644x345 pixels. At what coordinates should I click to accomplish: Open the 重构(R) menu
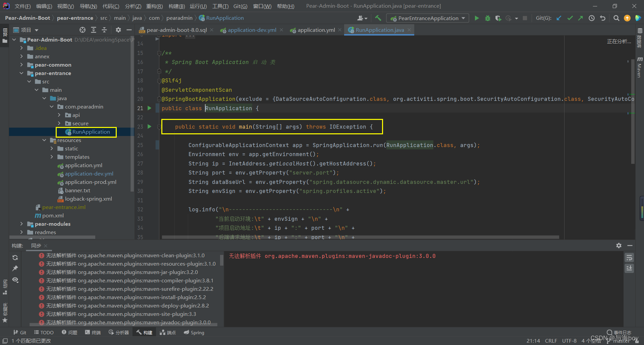[x=154, y=6]
